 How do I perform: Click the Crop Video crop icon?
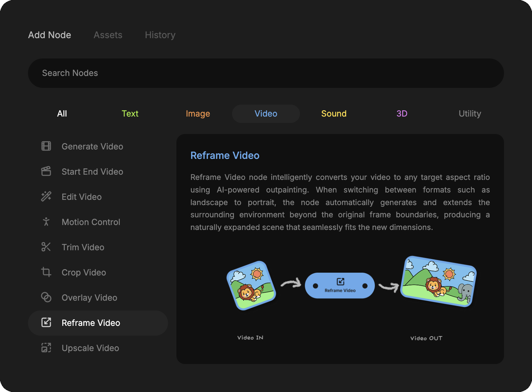tap(46, 272)
